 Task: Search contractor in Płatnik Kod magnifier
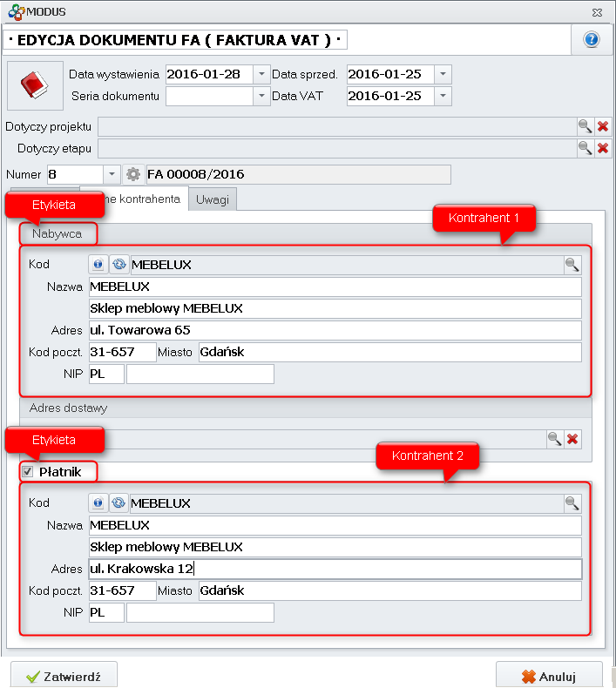pos(572,503)
